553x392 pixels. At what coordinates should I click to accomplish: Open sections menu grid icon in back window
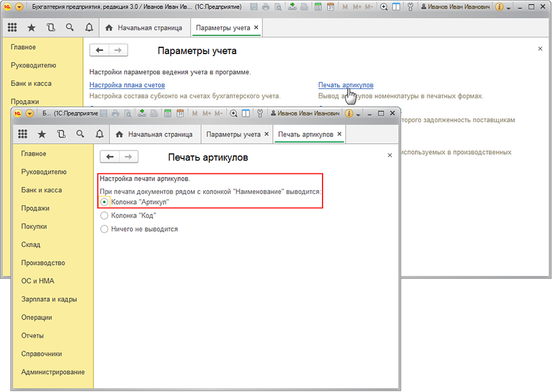tap(12, 28)
